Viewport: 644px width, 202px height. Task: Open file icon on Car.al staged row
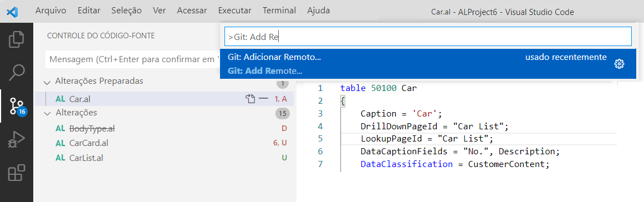pos(250,98)
